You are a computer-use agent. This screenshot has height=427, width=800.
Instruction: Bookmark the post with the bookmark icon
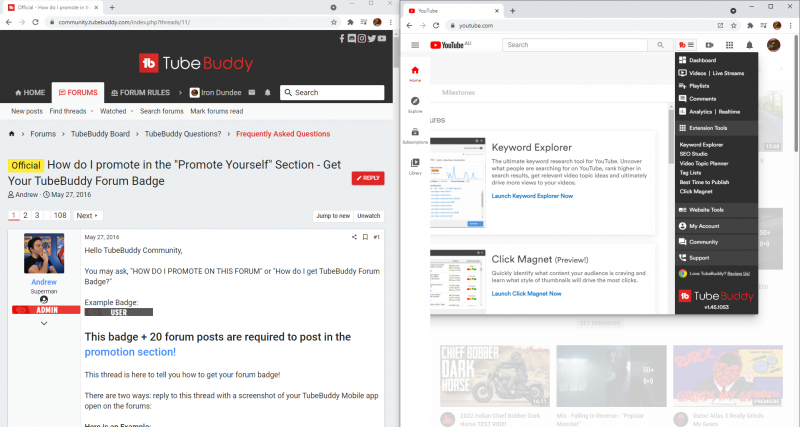click(x=365, y=237)
